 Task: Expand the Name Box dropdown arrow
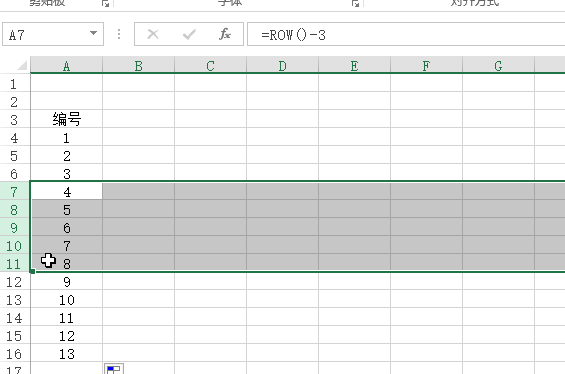(x=93, y=34)
